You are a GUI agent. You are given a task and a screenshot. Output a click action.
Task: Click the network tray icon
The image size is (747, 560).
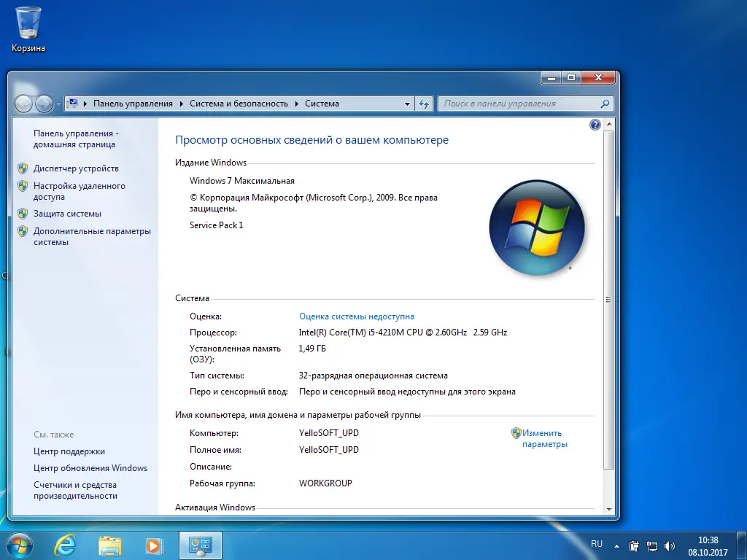pos(651,546)
